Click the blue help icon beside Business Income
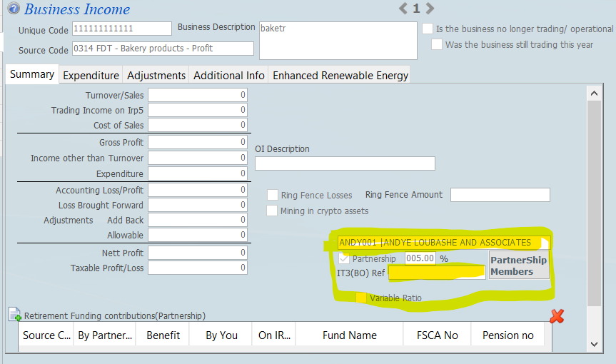Screen dimensions: 616x364 (14, 9)
